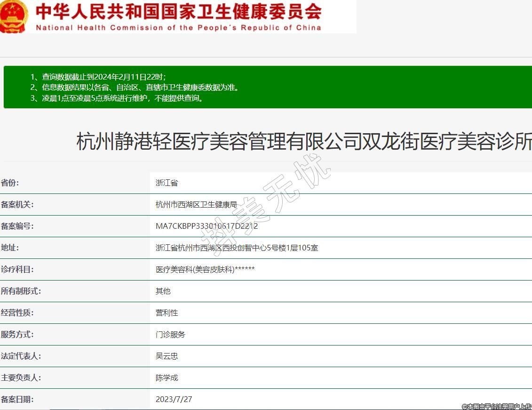Click the 营利性 business nature value
This screenshot has height=410, width=532.
pyautogui.click(x=167, y=313)
